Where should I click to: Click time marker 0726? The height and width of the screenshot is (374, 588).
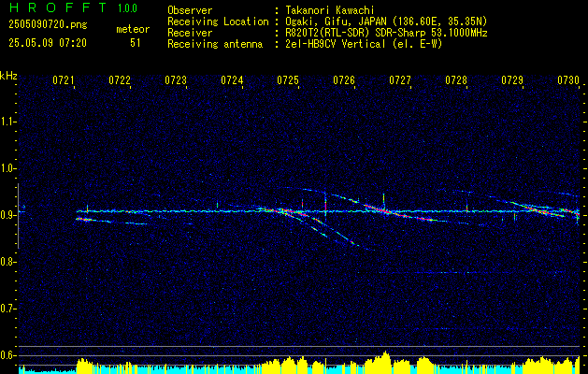344,80
